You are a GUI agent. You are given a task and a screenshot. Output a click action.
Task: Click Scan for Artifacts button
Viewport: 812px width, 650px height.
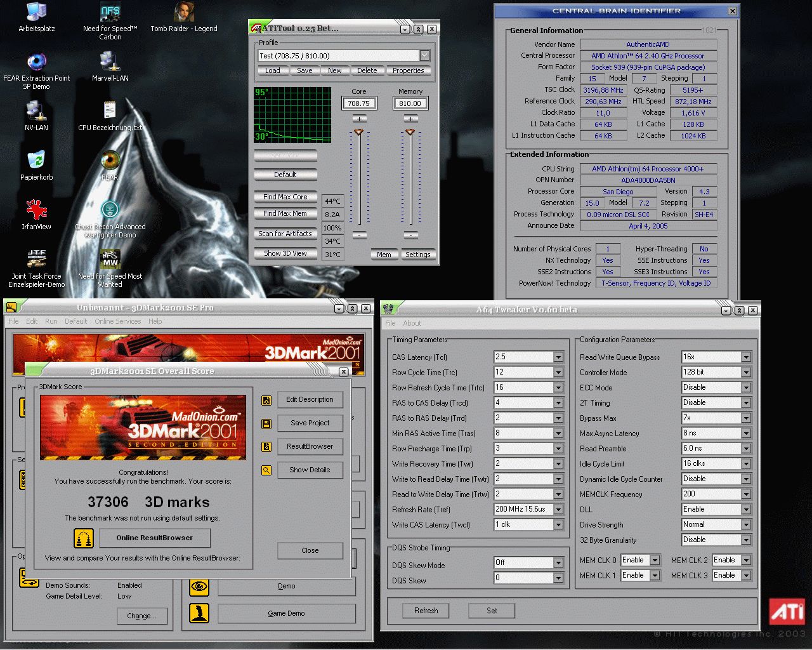click(x=285, y=234)
